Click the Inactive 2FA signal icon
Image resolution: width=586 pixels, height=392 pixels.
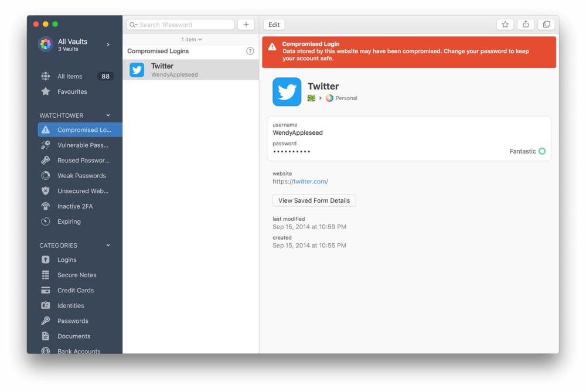click(46, 206)
